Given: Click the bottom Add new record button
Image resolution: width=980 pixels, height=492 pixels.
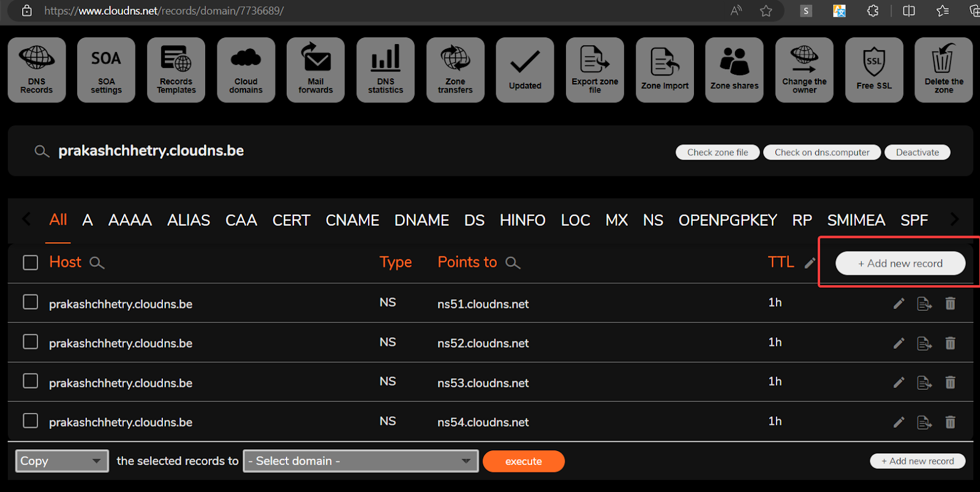Looking at the screenshot, I should coord(918,461).
